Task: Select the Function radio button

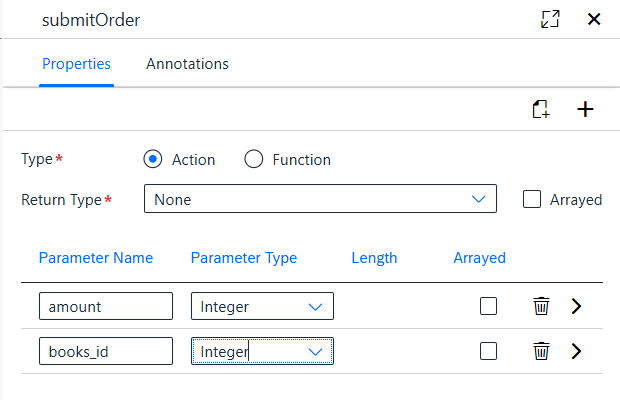Action: 253,159
